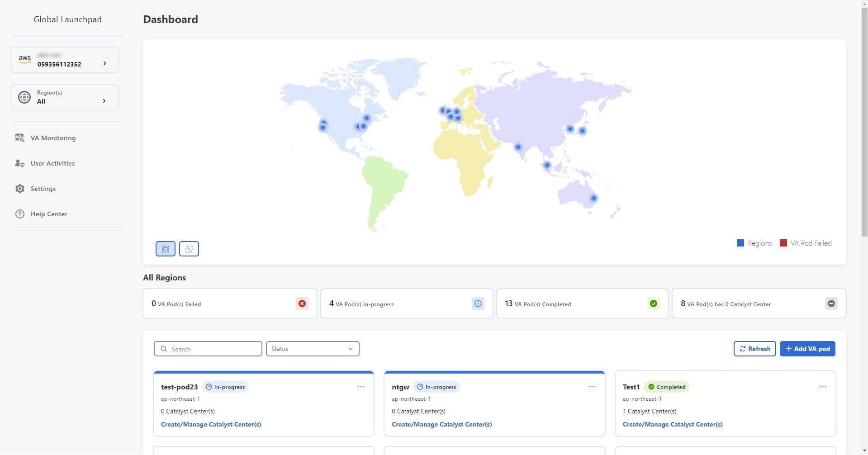
Task: Open the options menu on test-pod23 card
Action: pyautogui.click(x=360, y=387)
